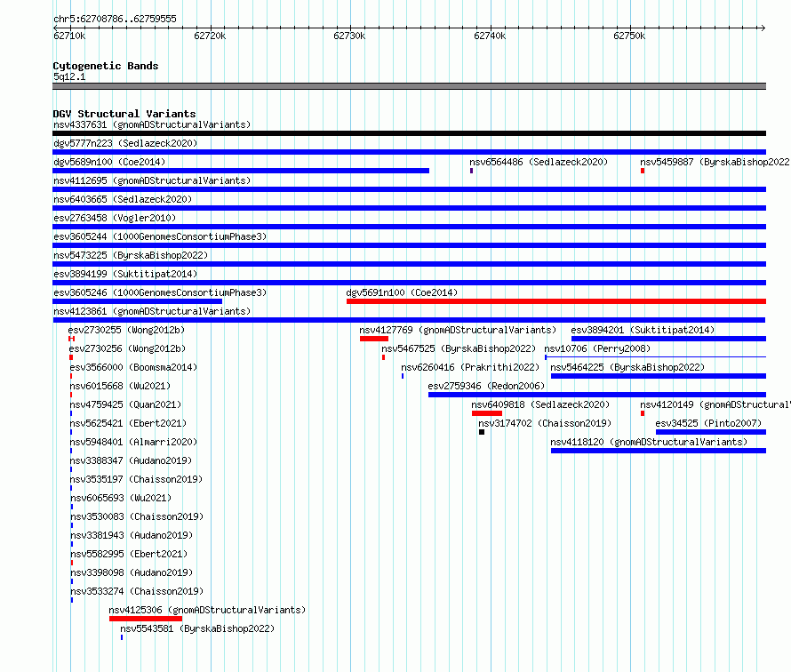Open nsv5473225 (ByrskaBishop2022) label
The height and width of the screenshot is (672, 791).
point(131,255)
